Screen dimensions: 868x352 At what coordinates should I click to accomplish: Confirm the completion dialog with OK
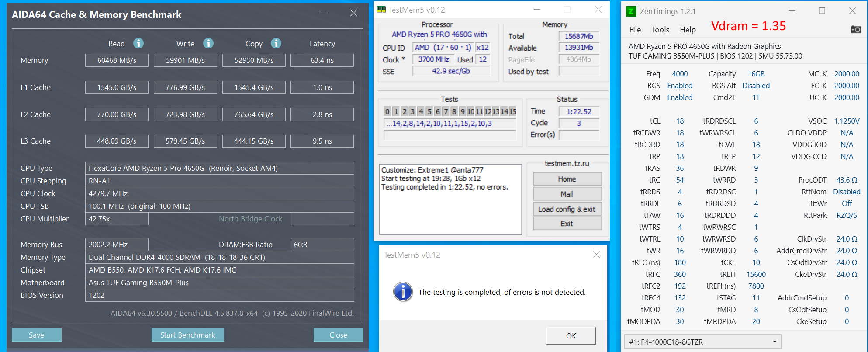click(571, 335)
